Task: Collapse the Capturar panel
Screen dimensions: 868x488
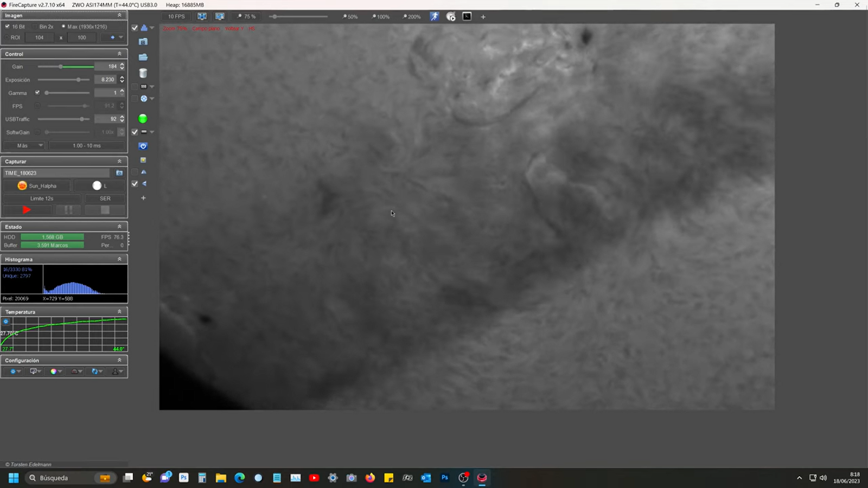Action: [119, 161]
